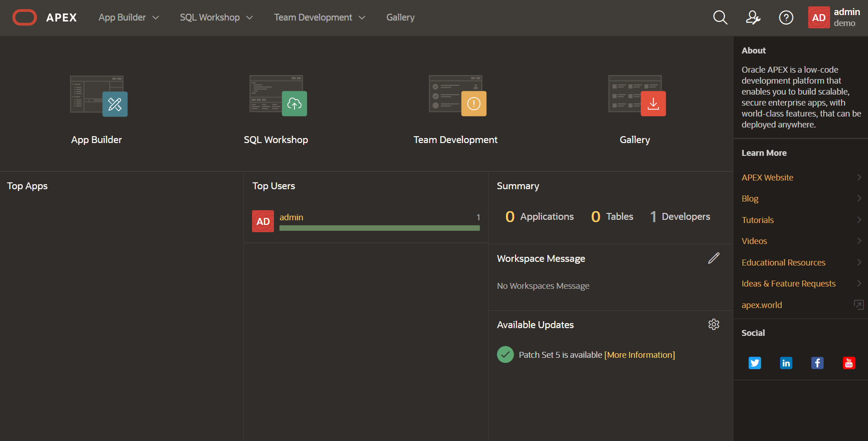Expand the SQL Workshop menu arrow
868x441 pixels.
[x=249, y=18]
